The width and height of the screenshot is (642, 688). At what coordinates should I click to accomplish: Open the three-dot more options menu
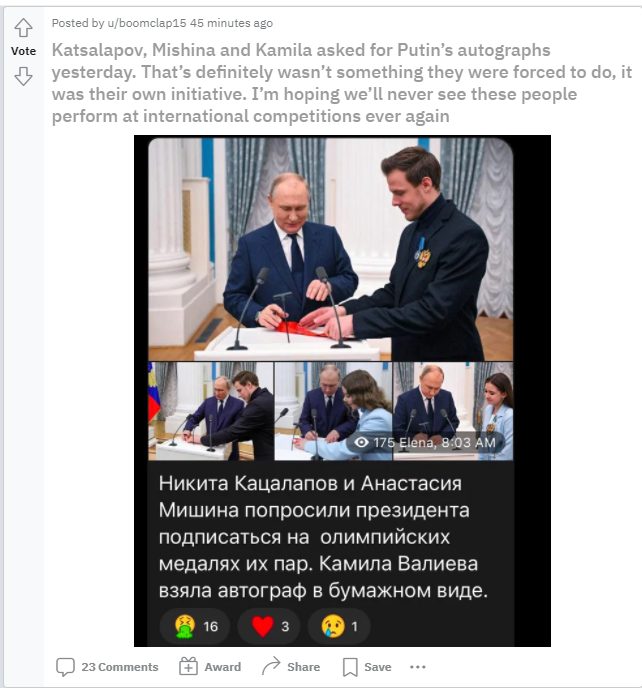[417, 667]
